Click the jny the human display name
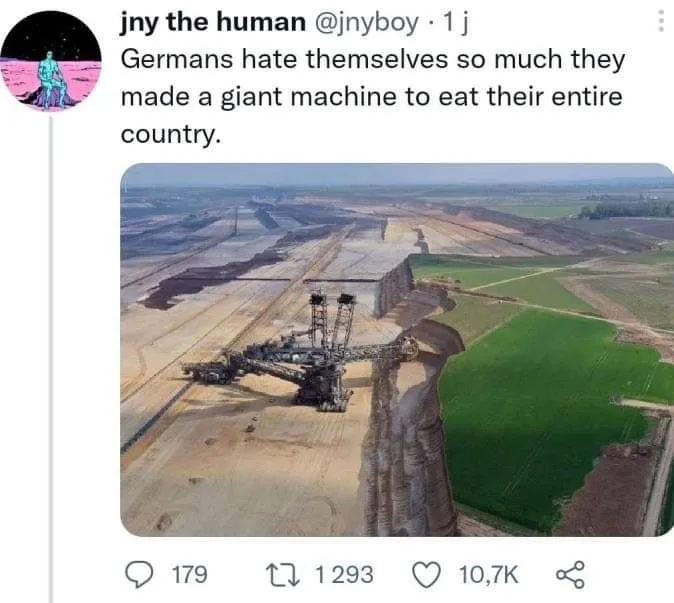Viewport: 674px width, 603px height. coord(212,22)
